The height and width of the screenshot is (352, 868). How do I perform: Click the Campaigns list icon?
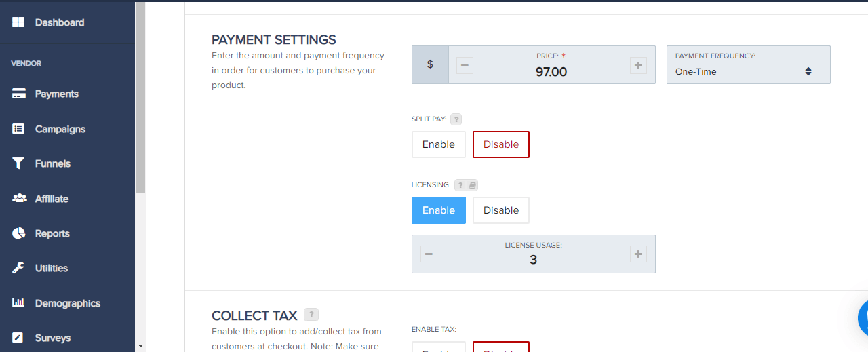pyautogui.click(x=19, y=129)
